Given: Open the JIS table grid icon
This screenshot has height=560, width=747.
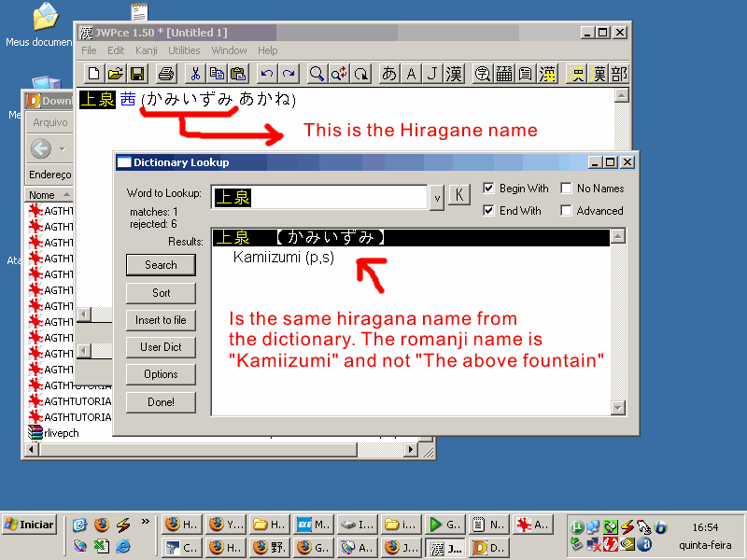Looking at the screenshot, I should [x=504, y=74].
